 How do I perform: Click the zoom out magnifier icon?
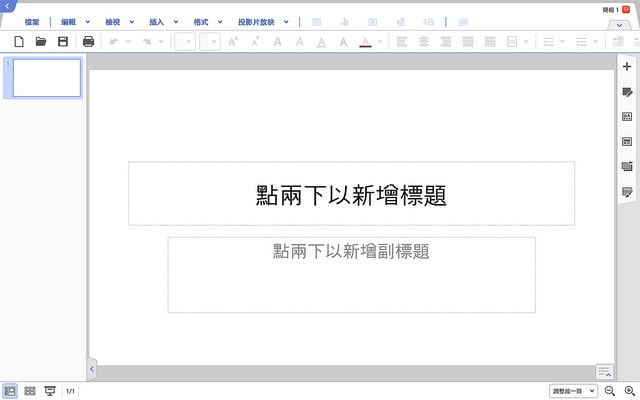coord(610,390)
